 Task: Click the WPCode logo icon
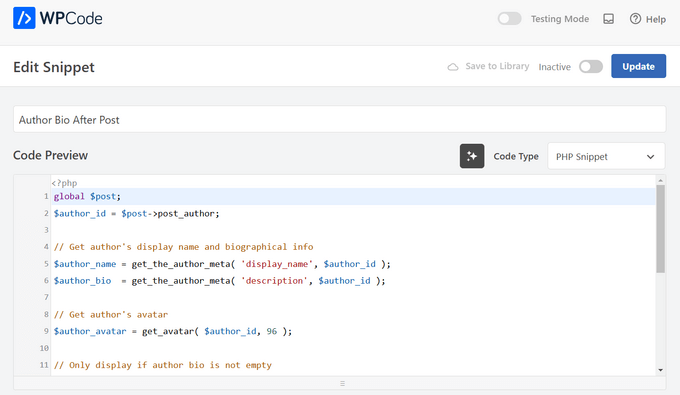[x=24, y=18]
